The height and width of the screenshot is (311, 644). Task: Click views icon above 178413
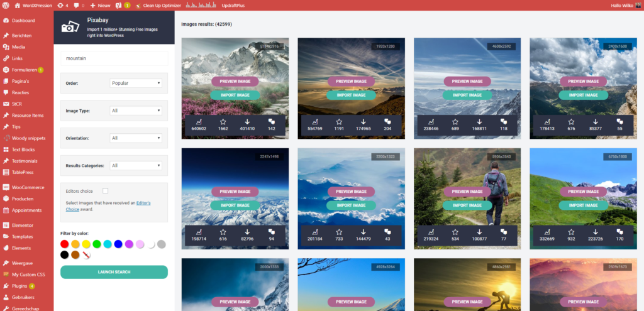point(547,122)
